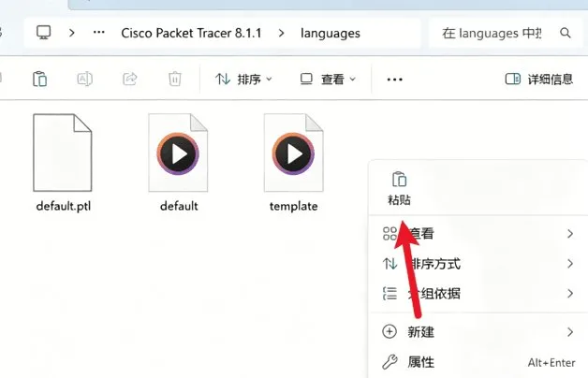Click the sort arrows icon beside 排序方式
This screenshot has height=378, width=588.
click(x=390, y=264)
